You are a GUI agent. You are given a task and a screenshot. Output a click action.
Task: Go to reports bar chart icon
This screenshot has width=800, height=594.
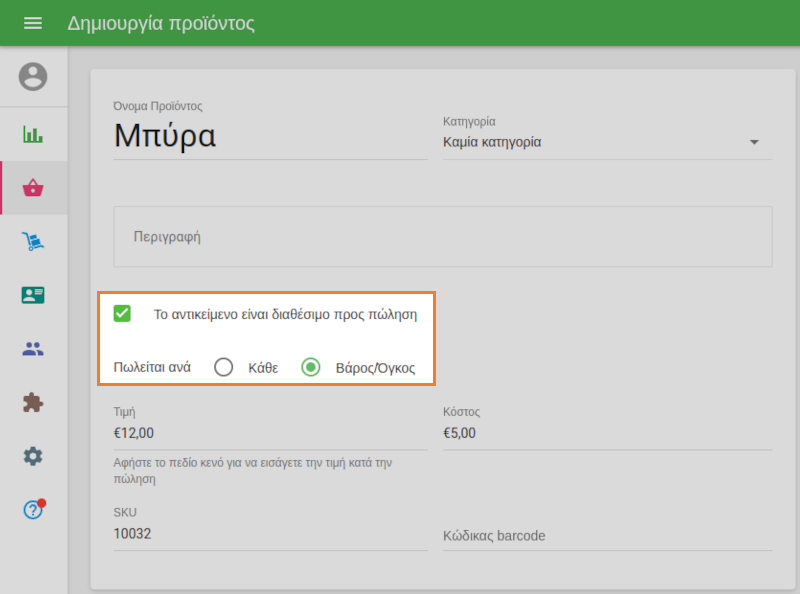tap(33, 134)
